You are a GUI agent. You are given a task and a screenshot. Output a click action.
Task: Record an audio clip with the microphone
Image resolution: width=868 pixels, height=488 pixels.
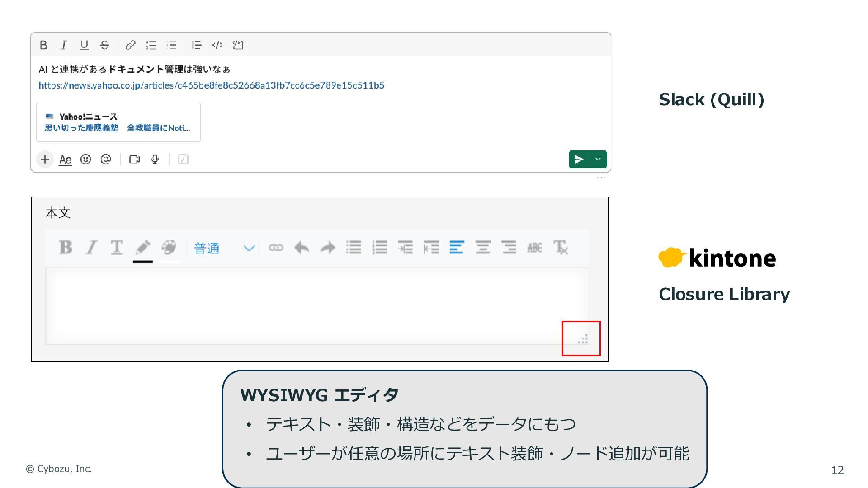[155, 159]
